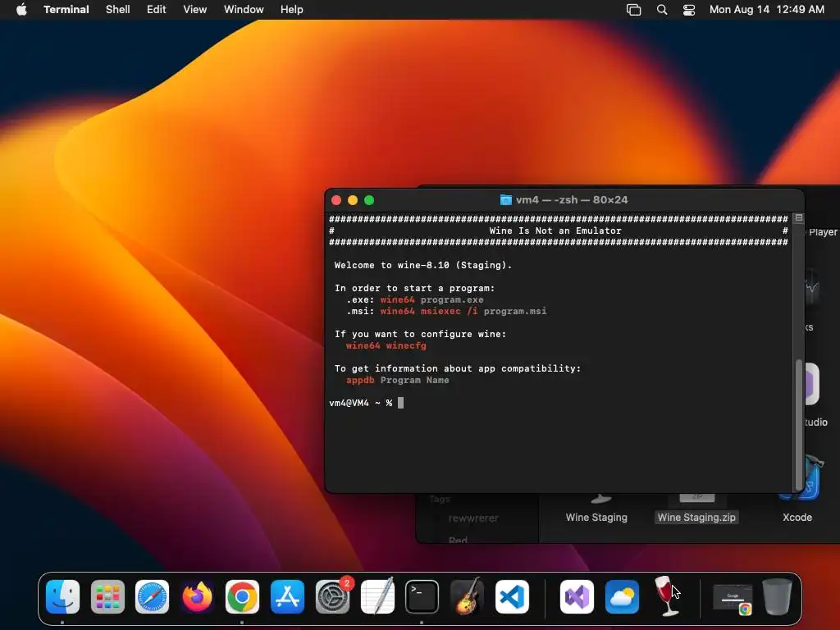Open the App Store dock icon
Image resolution: width=840 pixels, height=630 pixels.
[x=287, y=596]
